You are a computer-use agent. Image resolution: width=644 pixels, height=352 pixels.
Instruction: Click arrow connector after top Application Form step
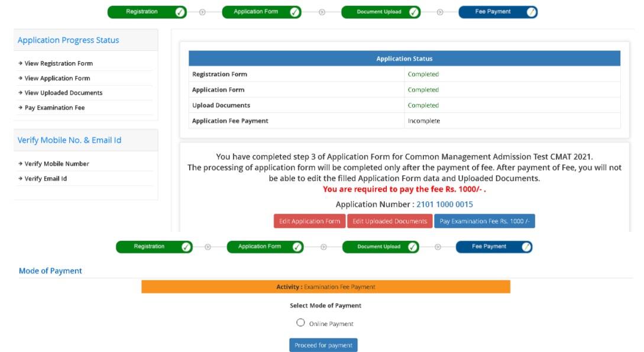(322, 12)
